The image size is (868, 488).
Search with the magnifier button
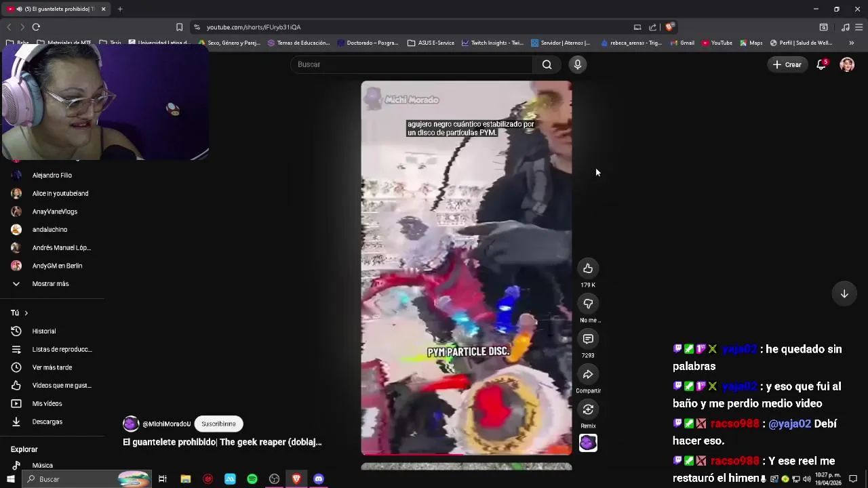point(547,64)
